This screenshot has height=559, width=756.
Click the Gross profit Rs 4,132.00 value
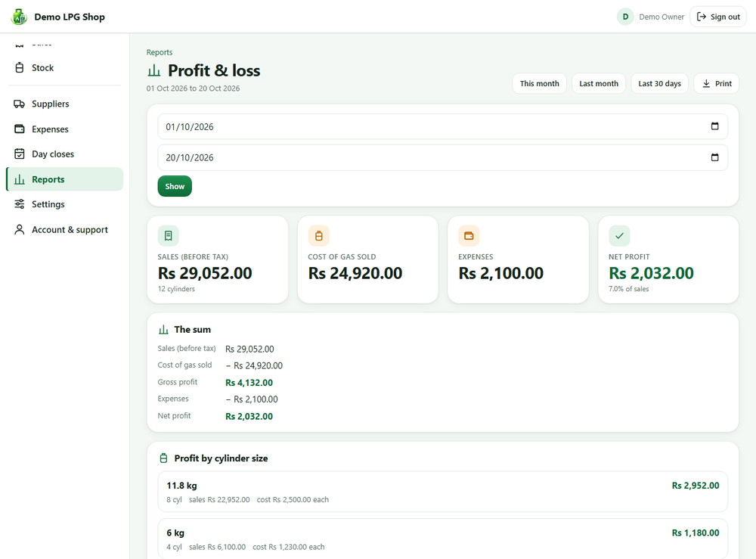click(249, 383)
